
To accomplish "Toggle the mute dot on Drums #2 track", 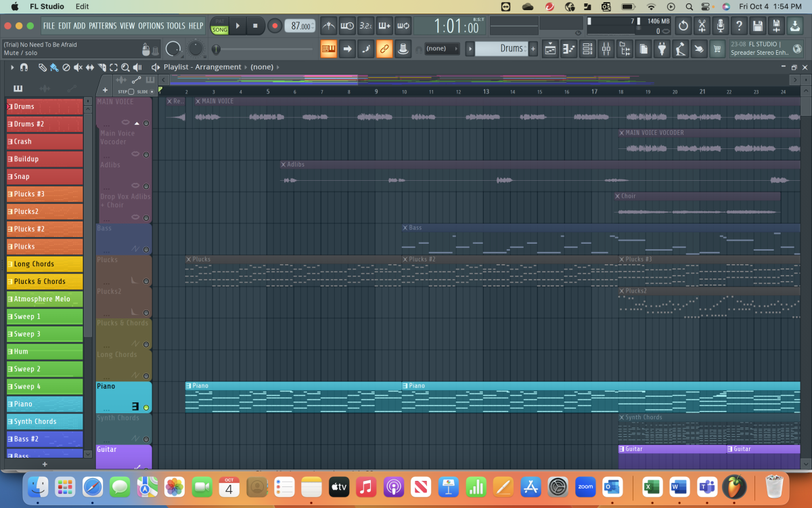I will click(x=9, y=124).
